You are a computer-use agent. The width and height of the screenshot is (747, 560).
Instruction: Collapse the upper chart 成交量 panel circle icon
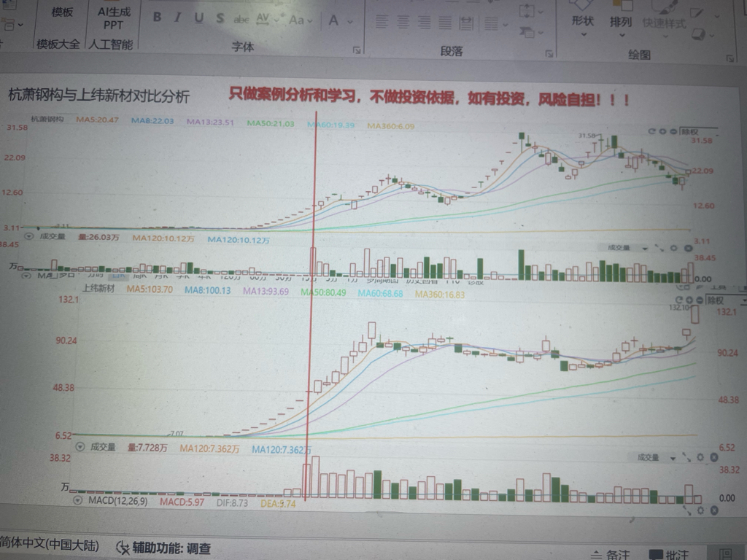pos(29,236)
